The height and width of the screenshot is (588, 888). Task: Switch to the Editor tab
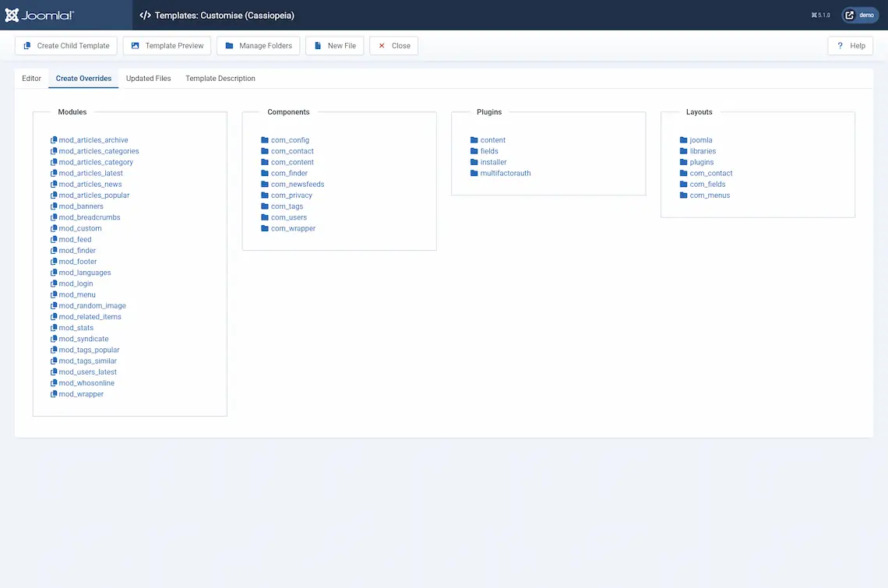(x=31, y=78)
